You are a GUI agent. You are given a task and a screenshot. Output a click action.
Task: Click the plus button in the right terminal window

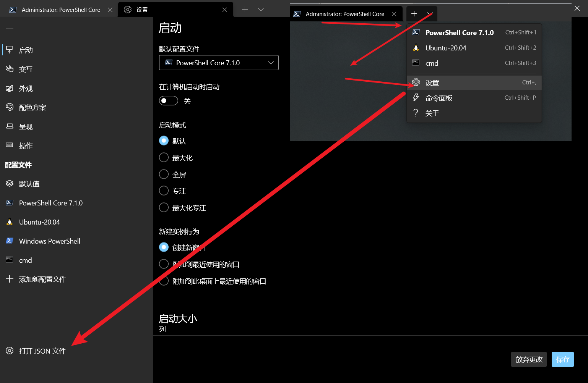coord(414,14)
